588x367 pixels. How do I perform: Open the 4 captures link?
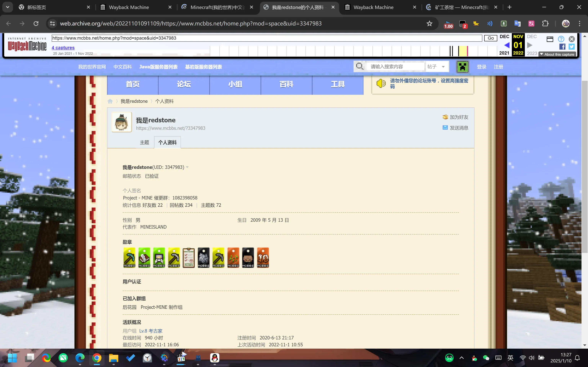(63, 47)
